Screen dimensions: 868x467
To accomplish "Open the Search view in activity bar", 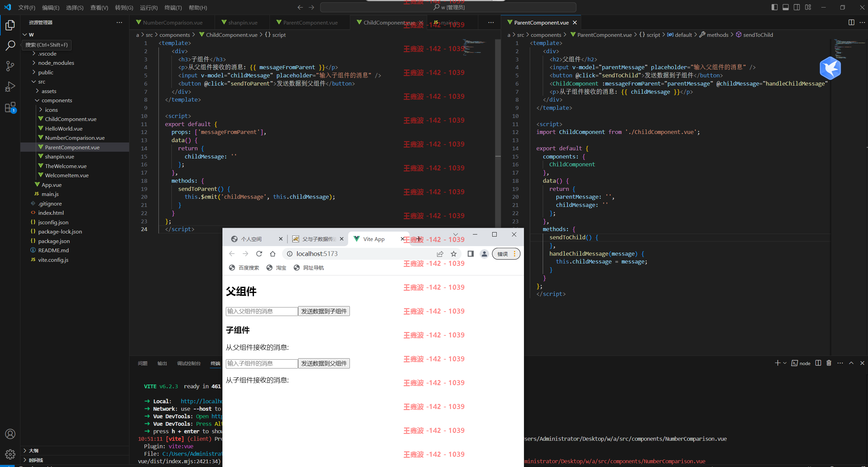I will click(x=10, y=45).
